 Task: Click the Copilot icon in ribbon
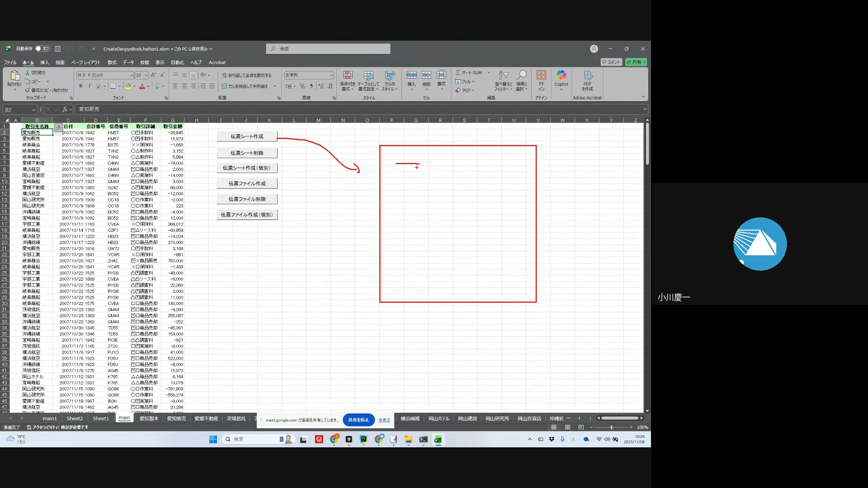click(x=561, y=75)
